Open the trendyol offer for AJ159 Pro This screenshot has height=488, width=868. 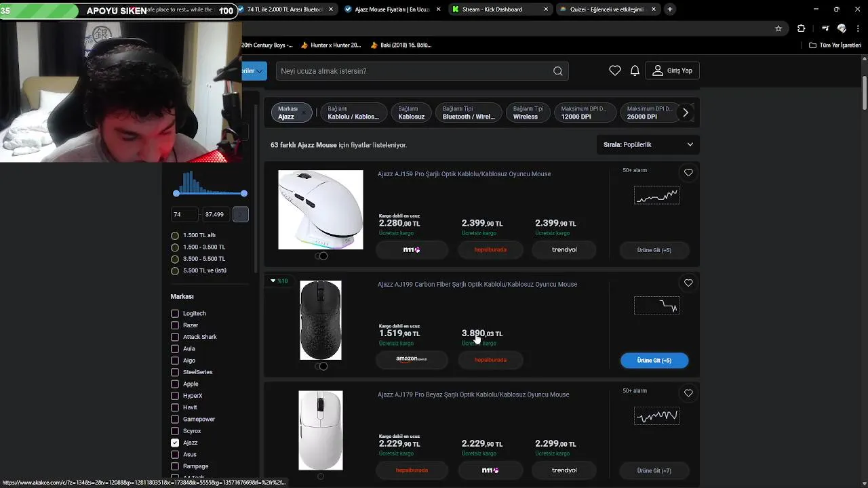click(564, 250)
